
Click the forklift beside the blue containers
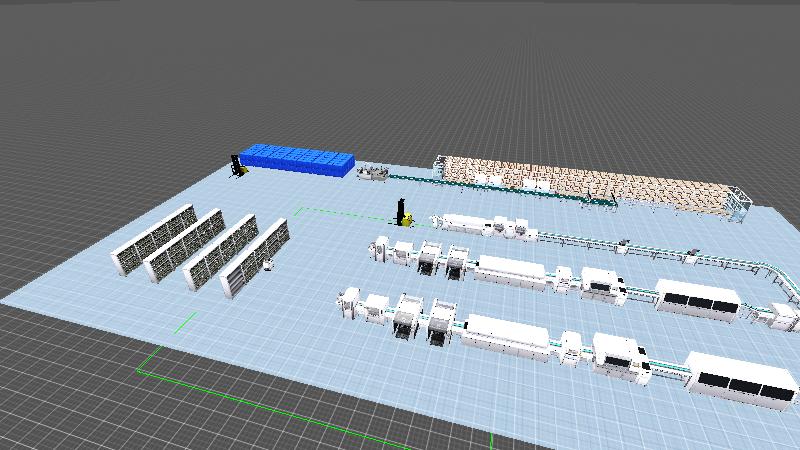point(238,166)
